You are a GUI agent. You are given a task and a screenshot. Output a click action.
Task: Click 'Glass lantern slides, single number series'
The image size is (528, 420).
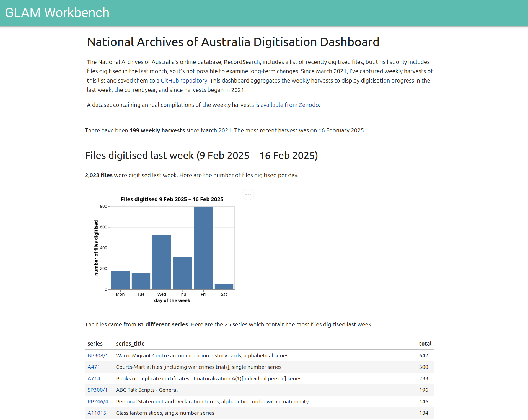165,413
